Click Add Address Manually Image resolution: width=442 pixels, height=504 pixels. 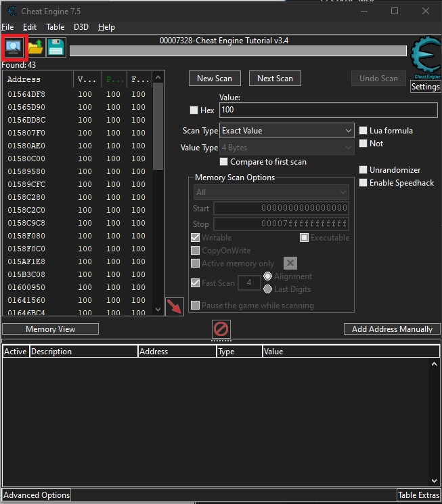click(392, 329)
